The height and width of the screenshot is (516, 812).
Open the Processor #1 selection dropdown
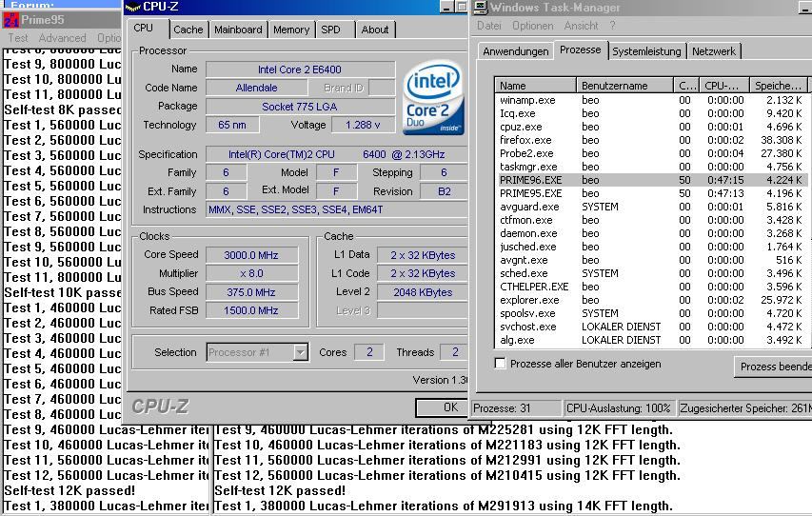pos(301,352)
